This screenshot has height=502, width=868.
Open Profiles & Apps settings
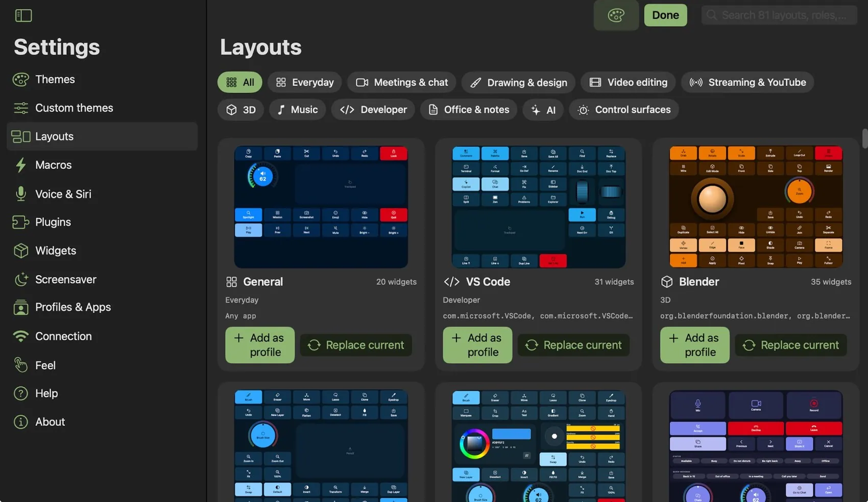[x=102, y=308]
